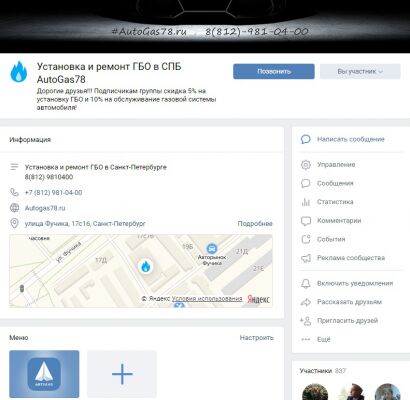The image size is (410, 400).
Task: Click the plus tile to add menu item
Action: [x=122, y=374]
